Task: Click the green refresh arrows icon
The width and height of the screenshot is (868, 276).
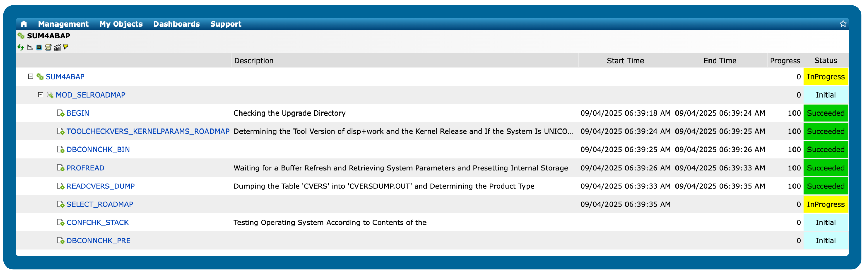Action: click(x=21, y=47)
